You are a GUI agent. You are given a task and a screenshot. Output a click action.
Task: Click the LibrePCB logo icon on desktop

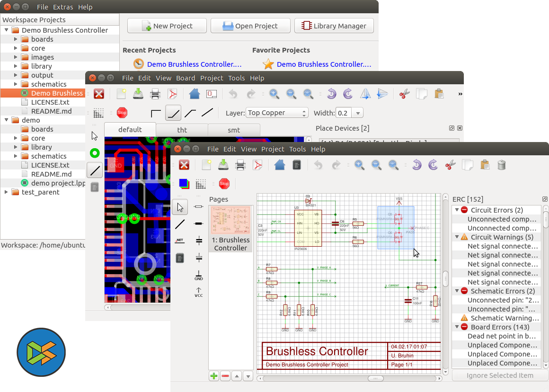click(41, 352)
